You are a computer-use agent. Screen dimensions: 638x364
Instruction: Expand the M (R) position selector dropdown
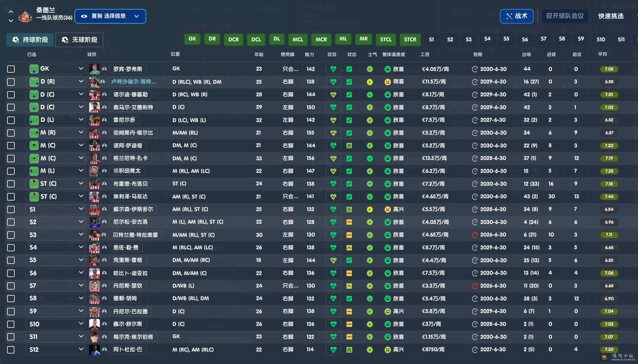click(81, 133)
